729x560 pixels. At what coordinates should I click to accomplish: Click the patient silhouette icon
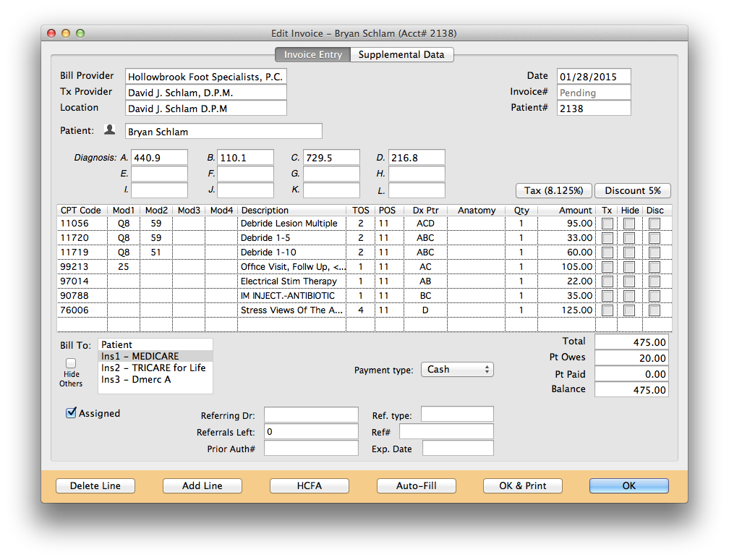pos(109,130)
